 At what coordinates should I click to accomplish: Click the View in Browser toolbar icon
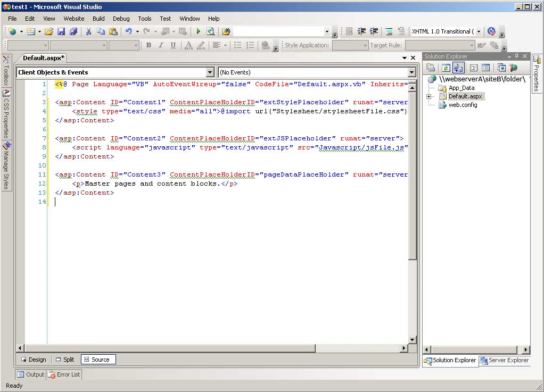210,31
